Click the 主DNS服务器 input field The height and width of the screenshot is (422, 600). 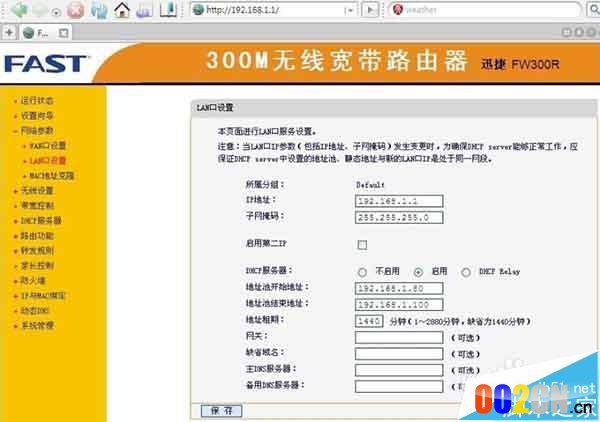(x=399, y=370)
